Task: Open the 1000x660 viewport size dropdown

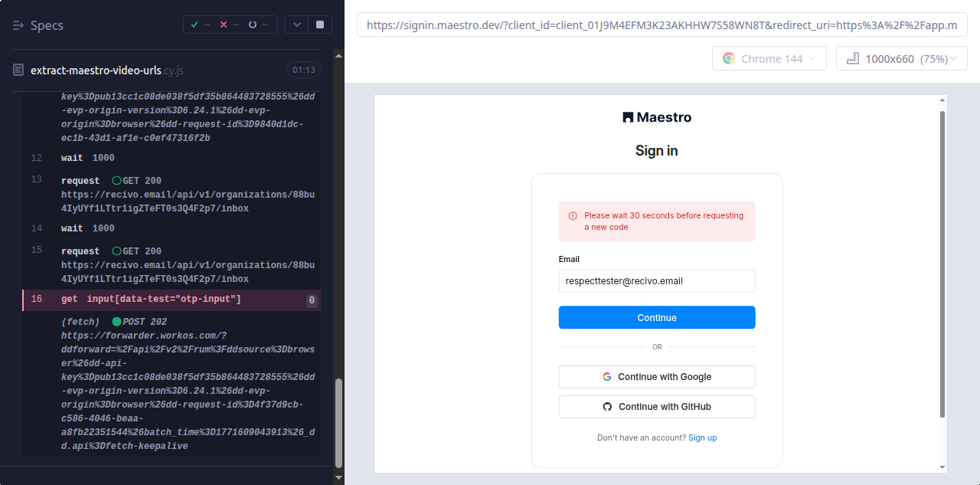Action: [901, 59]
